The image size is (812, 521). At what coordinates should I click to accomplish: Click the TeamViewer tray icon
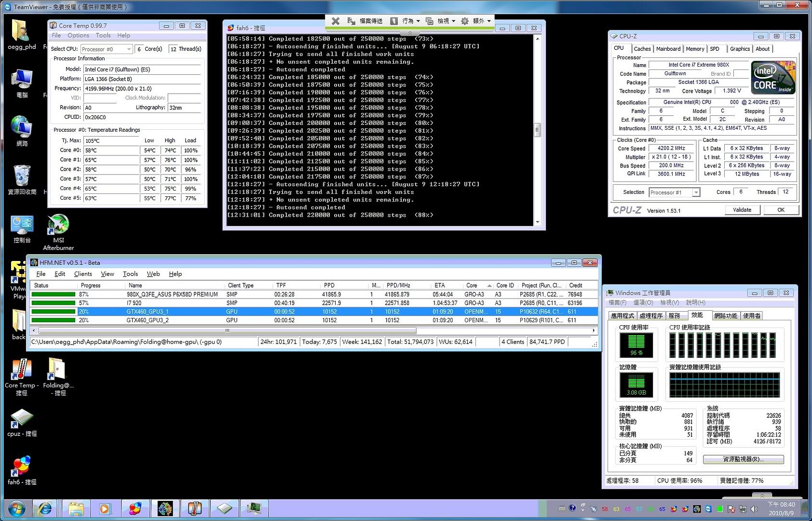point(708,509)
